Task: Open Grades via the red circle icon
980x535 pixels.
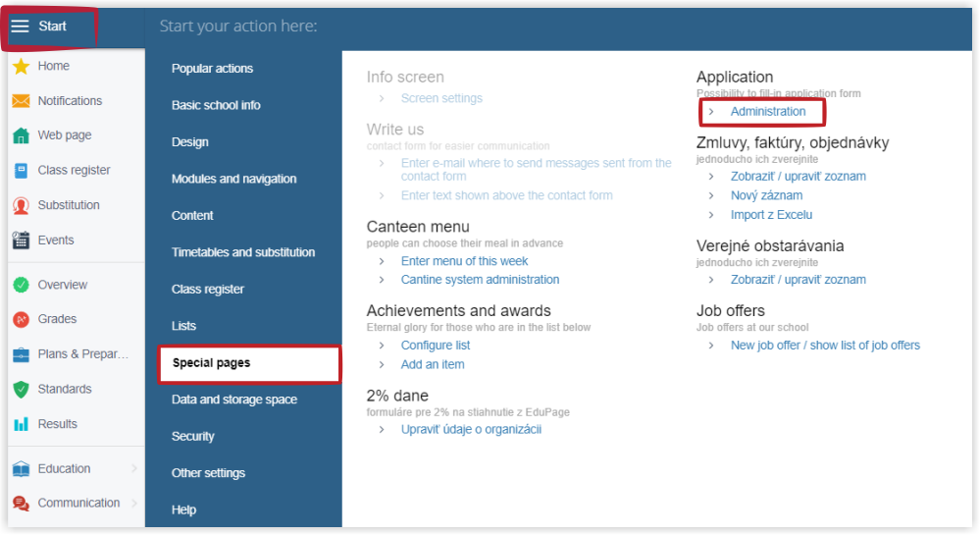Action: 22,319
